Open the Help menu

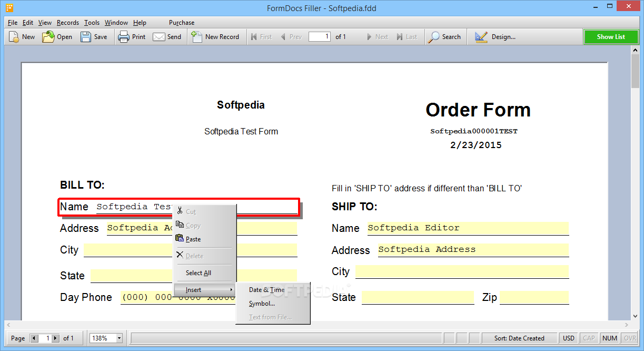click(x=140, y=23)
